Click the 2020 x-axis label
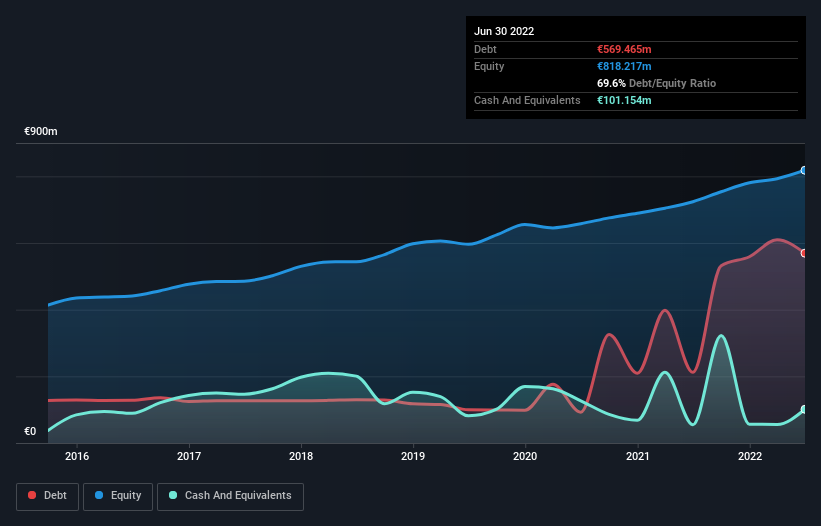The height and width of the screenshot is (526, 821). point(525,456)
